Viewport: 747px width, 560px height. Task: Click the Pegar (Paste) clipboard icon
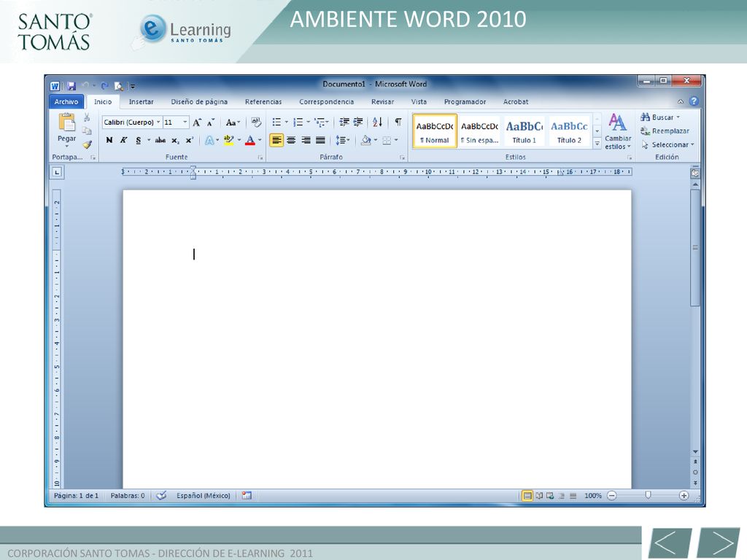[66, 122]
